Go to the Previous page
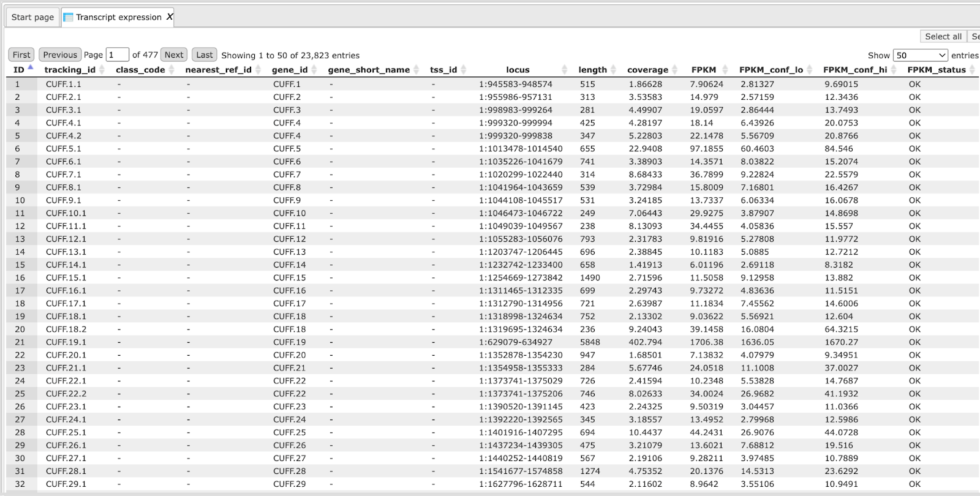Screen dimensions: 980x496 (x=60, y=54)
